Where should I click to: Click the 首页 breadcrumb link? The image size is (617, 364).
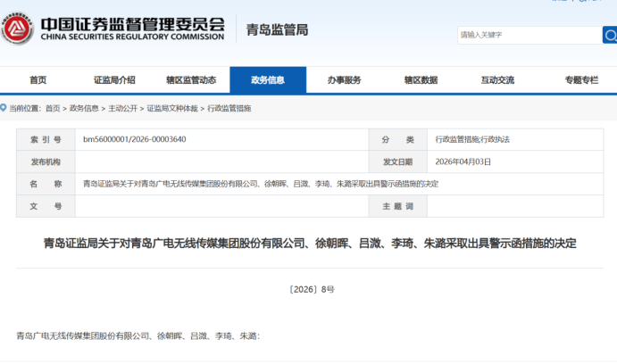[x=53, y=108]
